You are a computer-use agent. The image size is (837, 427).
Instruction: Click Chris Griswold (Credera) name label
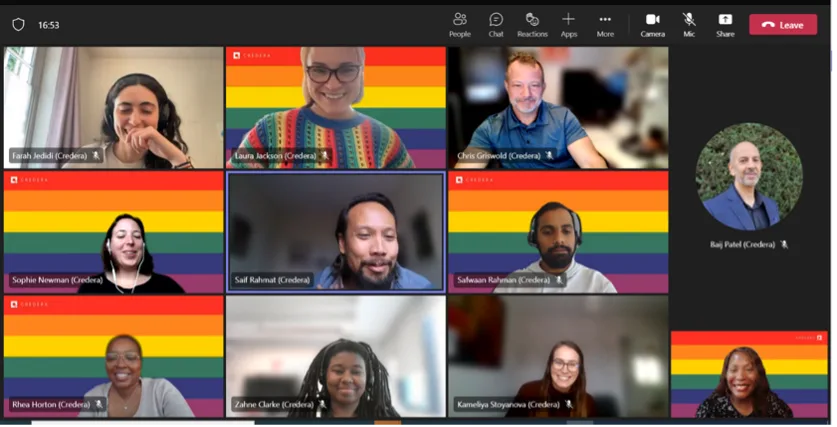coord(499,156)
